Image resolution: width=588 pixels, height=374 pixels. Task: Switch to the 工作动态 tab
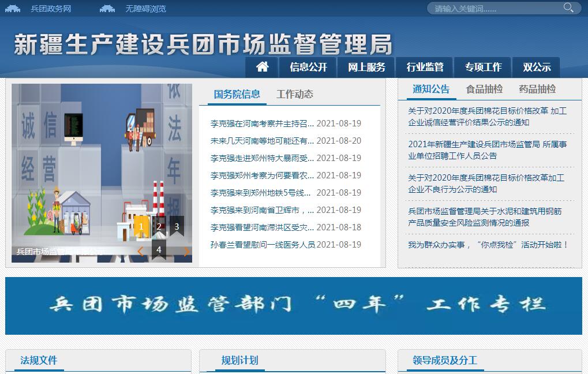[294, 94]
